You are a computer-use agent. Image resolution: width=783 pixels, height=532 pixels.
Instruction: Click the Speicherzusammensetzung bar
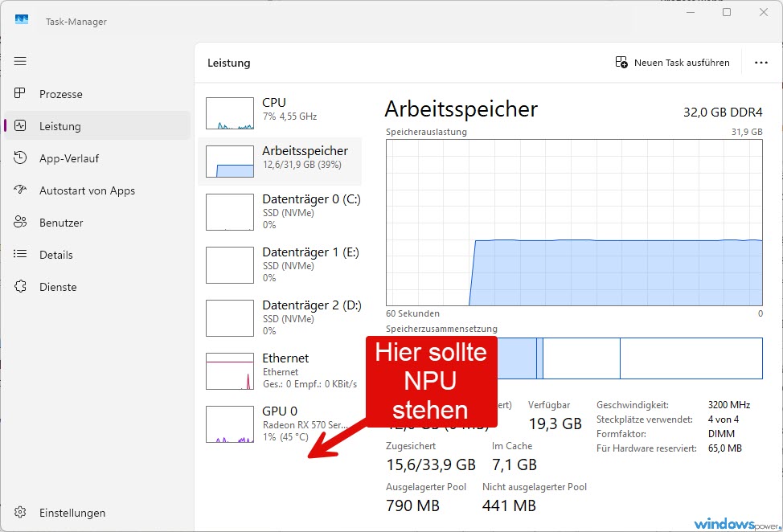(x=574, y=358)
